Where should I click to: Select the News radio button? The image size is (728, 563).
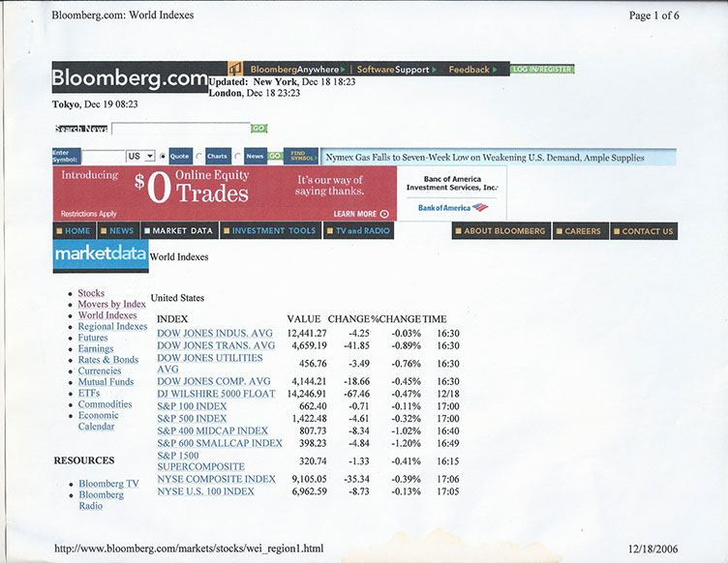tap(237, 157)
